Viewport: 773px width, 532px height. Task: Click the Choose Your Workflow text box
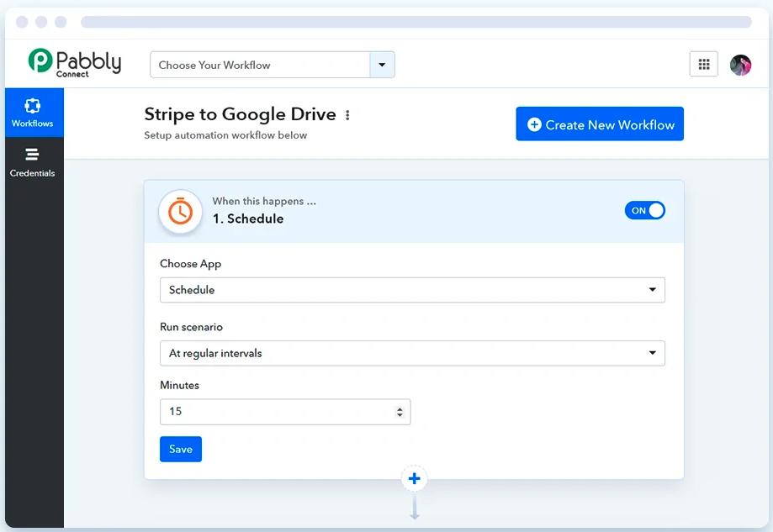260,65
